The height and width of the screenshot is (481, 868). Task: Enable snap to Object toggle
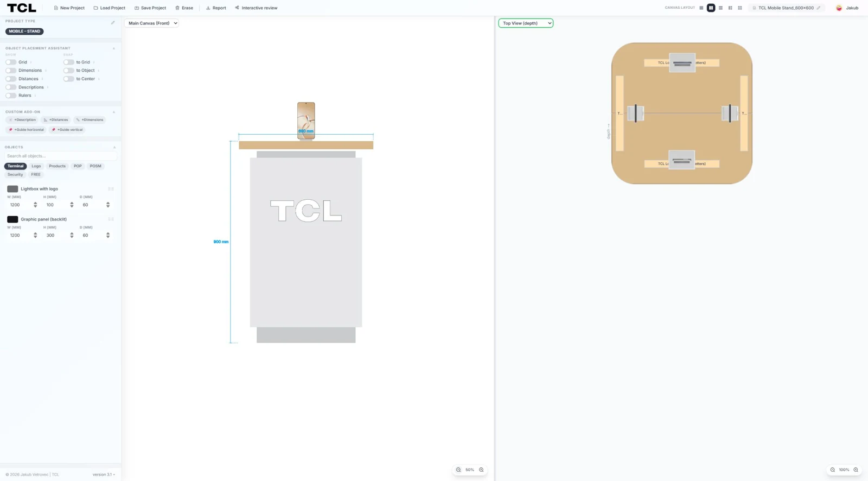[x=68, y=71]
